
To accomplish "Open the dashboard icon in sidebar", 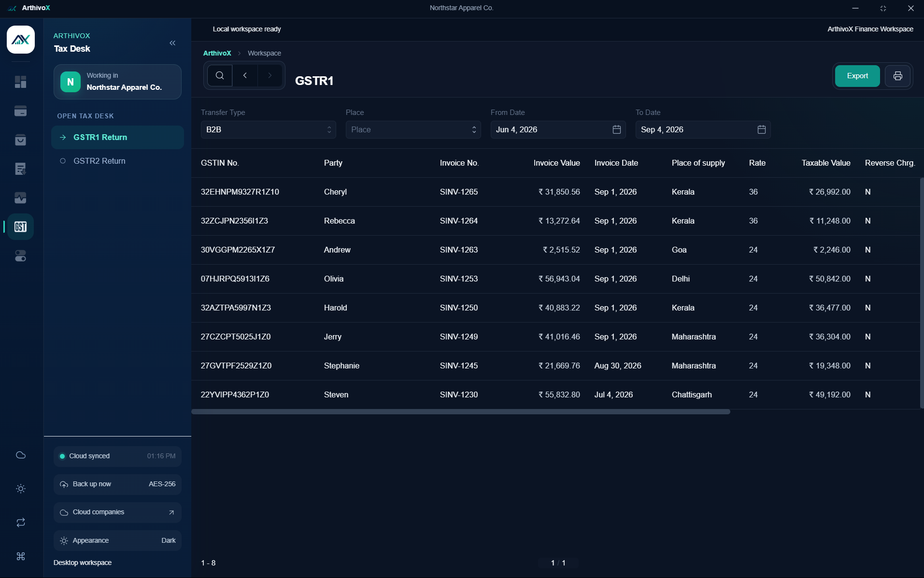I will tap(20, 82).
